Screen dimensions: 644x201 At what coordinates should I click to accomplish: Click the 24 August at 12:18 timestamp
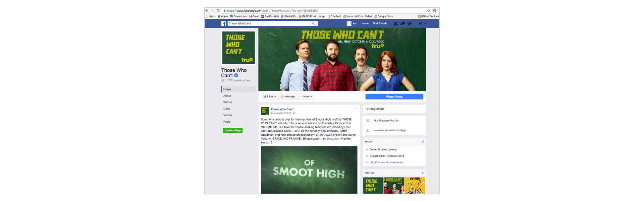pyautogui.click(x=281, y=113)
